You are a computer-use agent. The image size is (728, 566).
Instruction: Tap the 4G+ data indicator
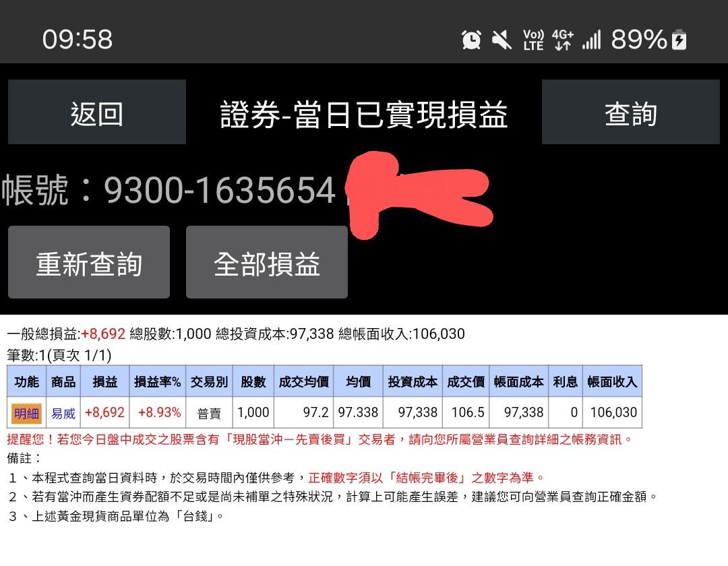563,40
